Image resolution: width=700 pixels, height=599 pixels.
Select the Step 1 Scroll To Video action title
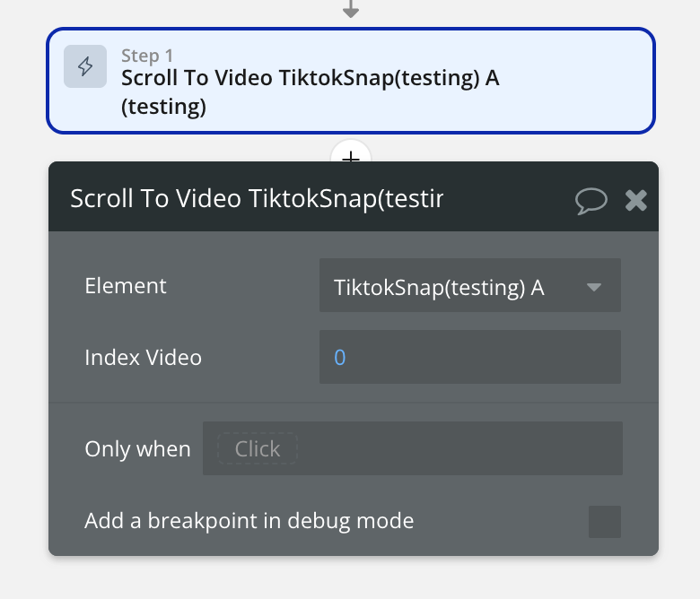[x=310, y=78]
